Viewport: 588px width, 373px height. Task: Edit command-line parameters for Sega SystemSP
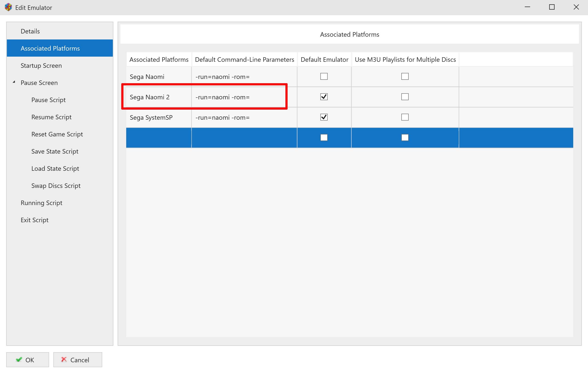244,117
